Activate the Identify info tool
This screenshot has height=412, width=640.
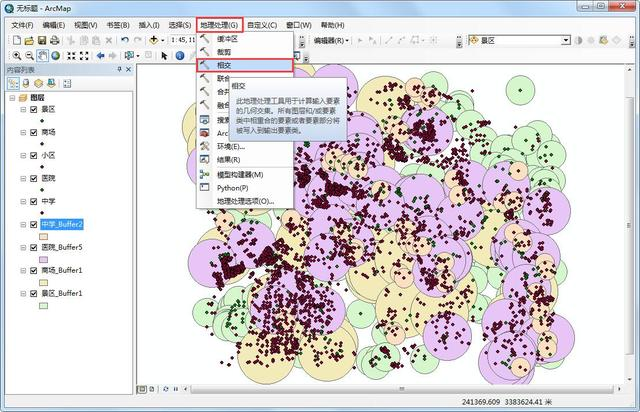tap(180, 56)
